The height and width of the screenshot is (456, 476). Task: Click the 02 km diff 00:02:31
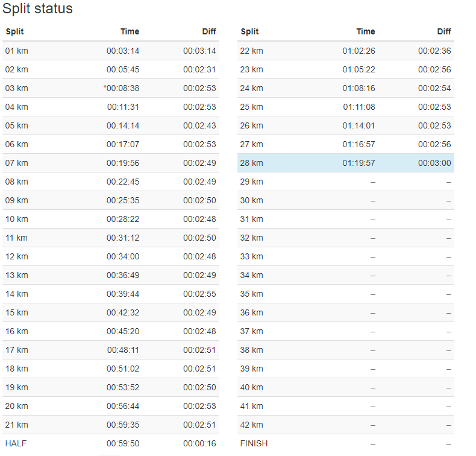[x=199, y=69]
